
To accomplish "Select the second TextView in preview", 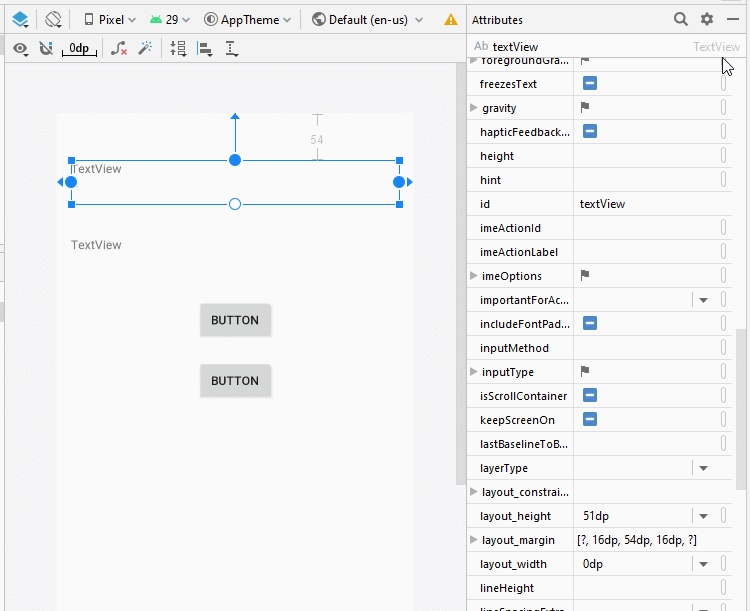I will pos(96,245).
